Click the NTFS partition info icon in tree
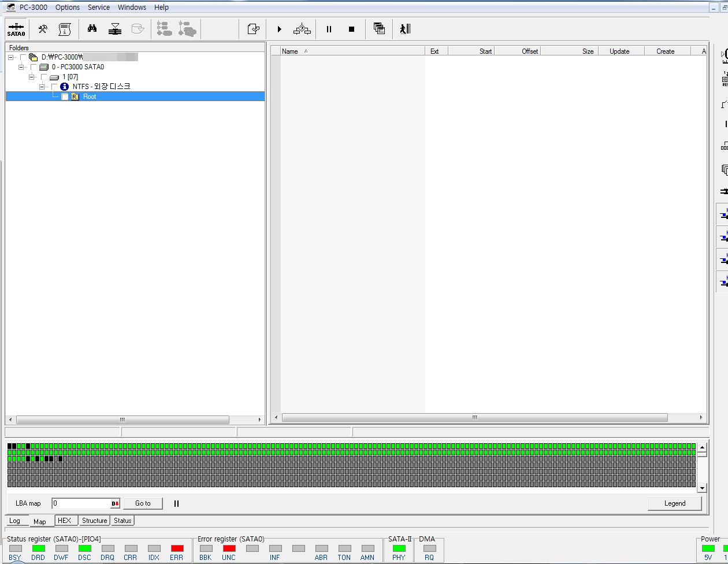This screenshot has width=728, height=564. point(65,87)
